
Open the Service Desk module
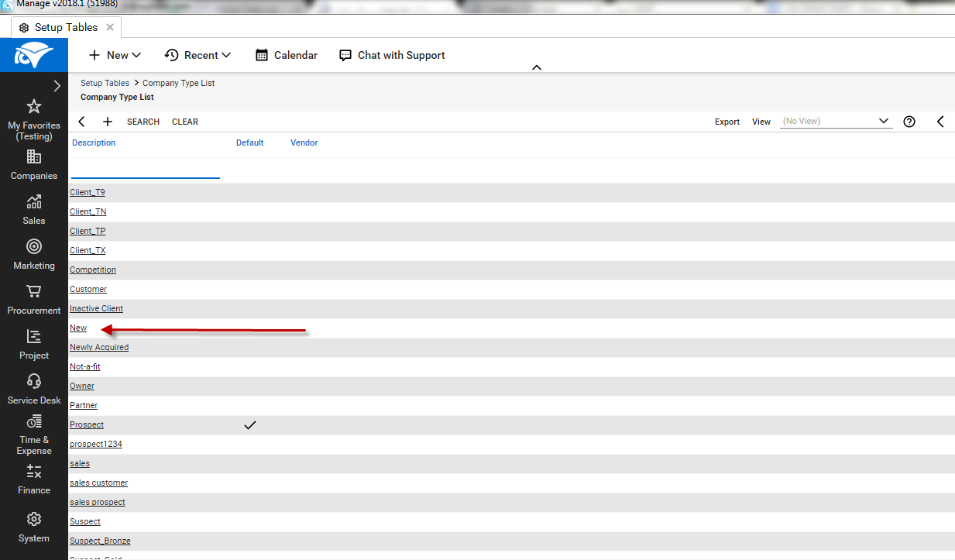tap(34, 390)
